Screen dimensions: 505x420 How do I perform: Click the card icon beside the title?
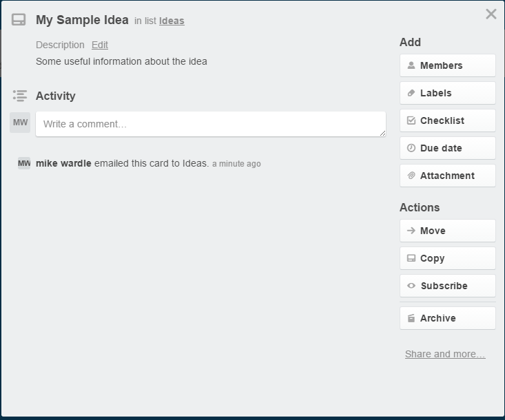point(19,20)
